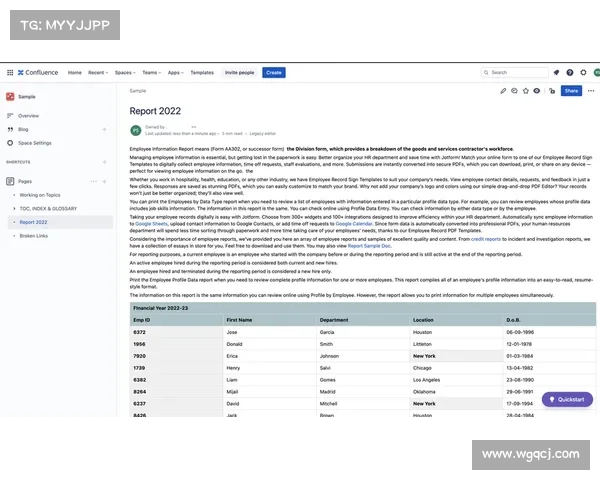Screen dimensions: 600x480
Task: Open the Report Sample Doc link
Action: (369, 246)
